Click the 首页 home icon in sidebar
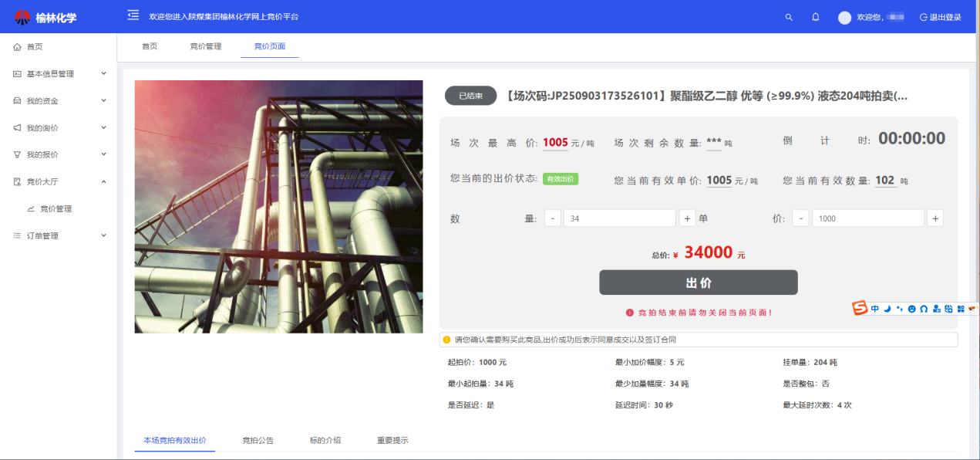The image size is (980, 460). 17,47
